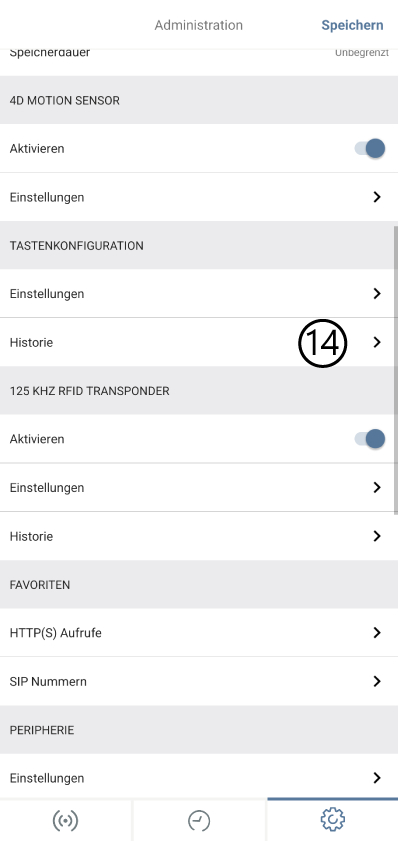Click the chevron for RFID Transponder Historie
The height and width of the screenshot is (841, 399).
[x=377, y=536]
